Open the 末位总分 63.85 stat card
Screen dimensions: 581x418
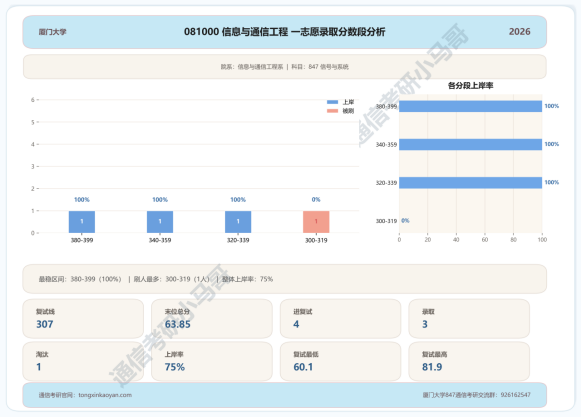[212, 319]
